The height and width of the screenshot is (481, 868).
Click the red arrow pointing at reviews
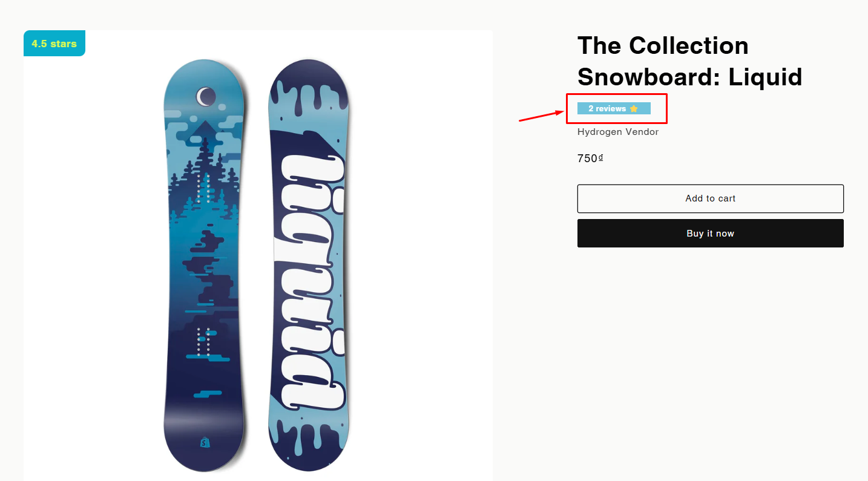click(x=541, y=116)
